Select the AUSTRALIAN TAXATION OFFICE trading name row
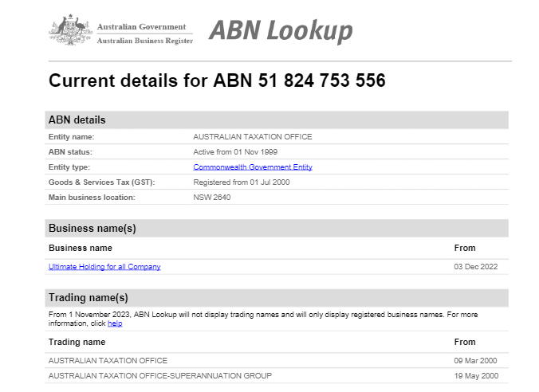The height and width of the screenshot is (392, 539). tap(277, 360)
